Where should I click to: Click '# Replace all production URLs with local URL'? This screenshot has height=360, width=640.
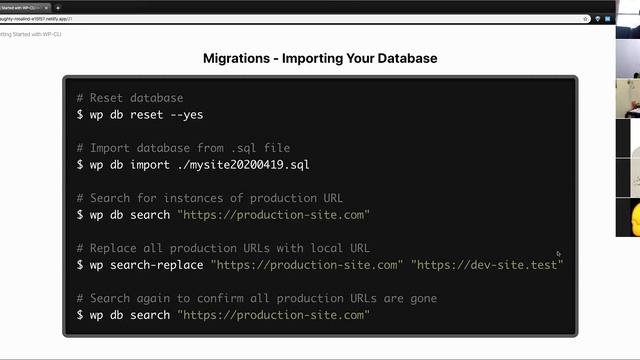223,248
